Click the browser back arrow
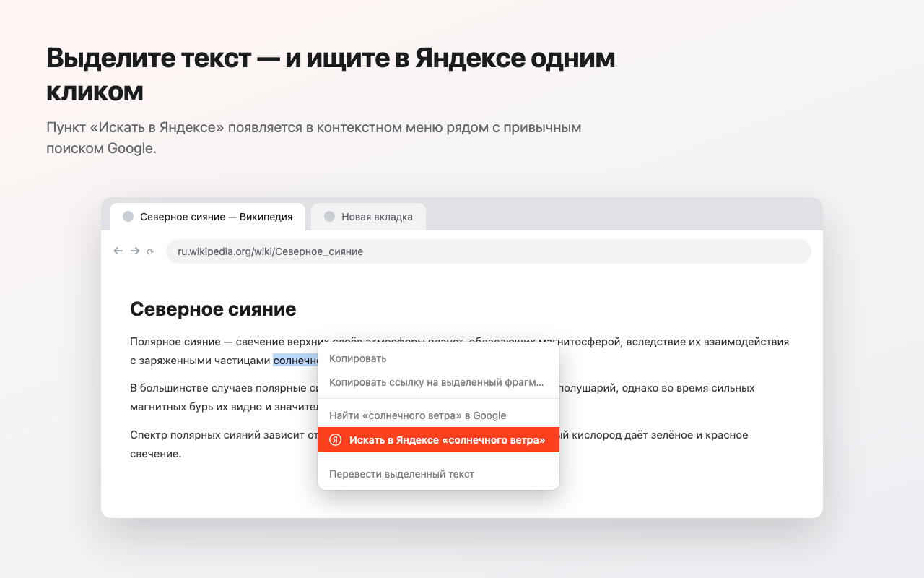The width and height of the screenshot is (924, 578). pyautogui.click(x=118, y=251)
